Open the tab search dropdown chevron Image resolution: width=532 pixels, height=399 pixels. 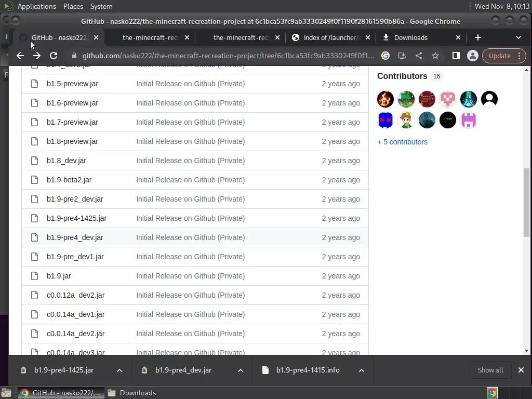point(518,37)
